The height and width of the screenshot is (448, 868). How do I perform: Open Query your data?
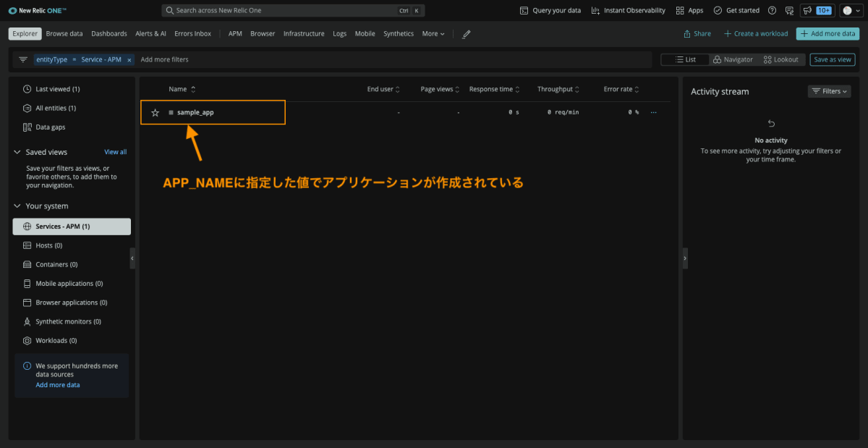click(550, 11)
